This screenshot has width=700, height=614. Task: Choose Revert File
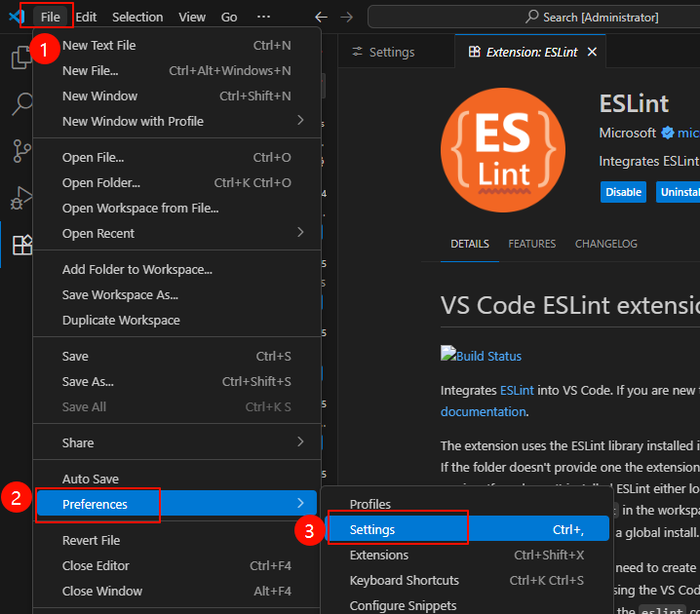pos(176,541)
